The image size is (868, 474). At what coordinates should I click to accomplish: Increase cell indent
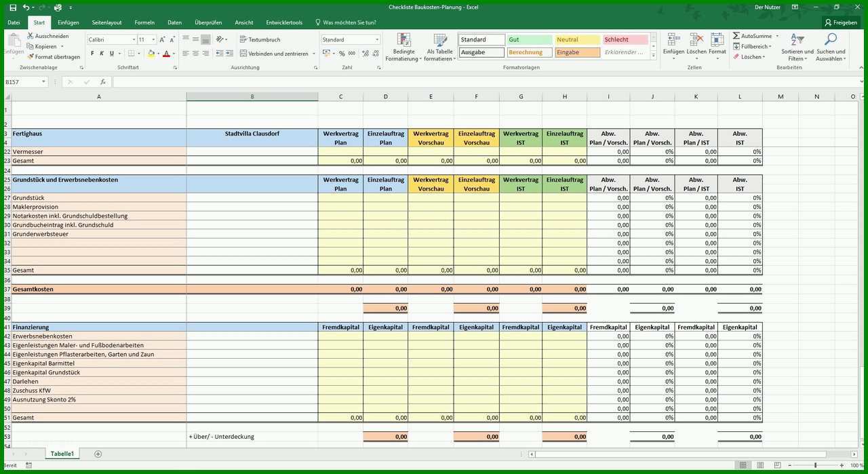pos(230,54)
